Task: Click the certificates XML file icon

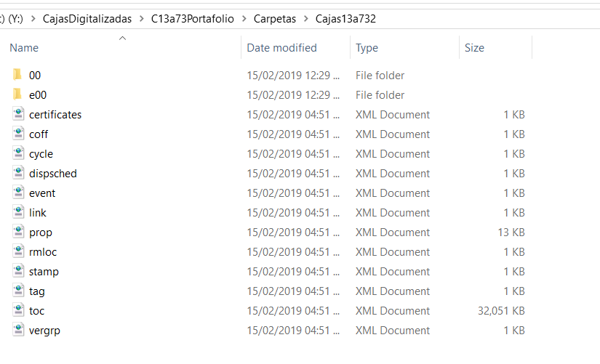Action: pyautogui.click(x=18, y=114)
